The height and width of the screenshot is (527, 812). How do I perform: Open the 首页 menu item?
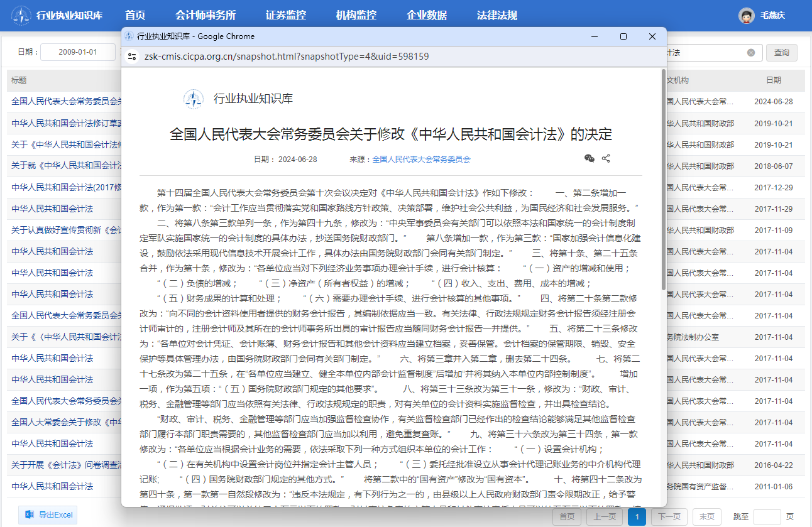coord(135,16)
